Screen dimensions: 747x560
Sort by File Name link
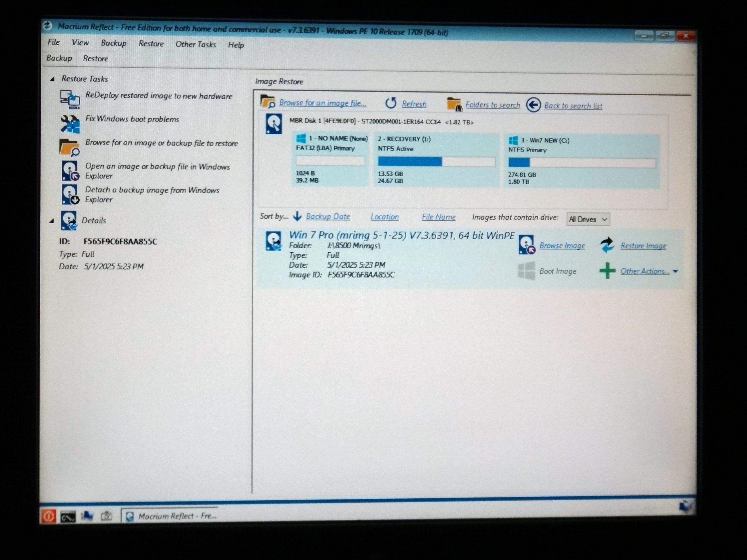(438, 217)
